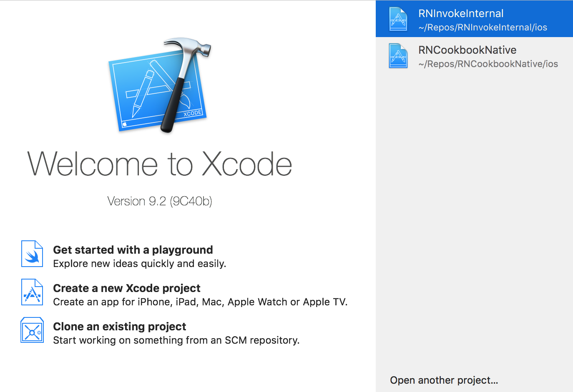The height and width of the screenshot is (392, 573).
Task: Click the RNCookbookNative project file icon
Action: tap(398, 56)
